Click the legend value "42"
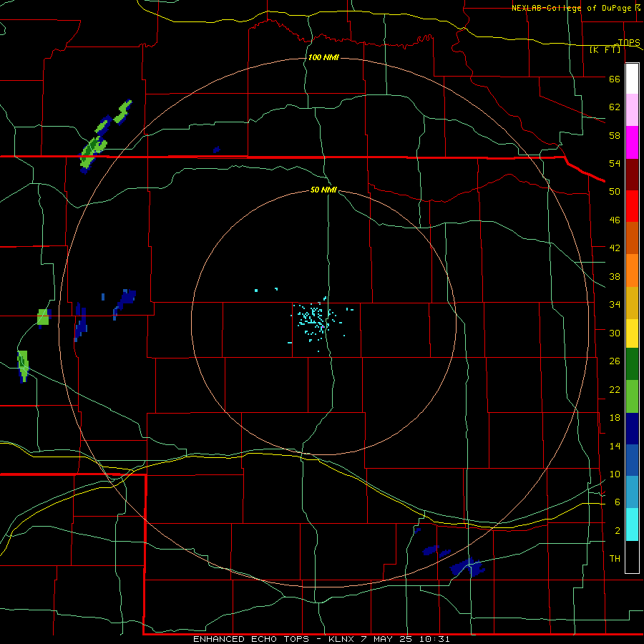 coord(615,248)
